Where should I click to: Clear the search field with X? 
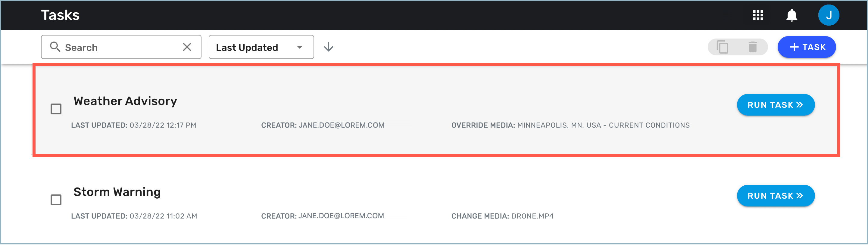tap(187, 47)
